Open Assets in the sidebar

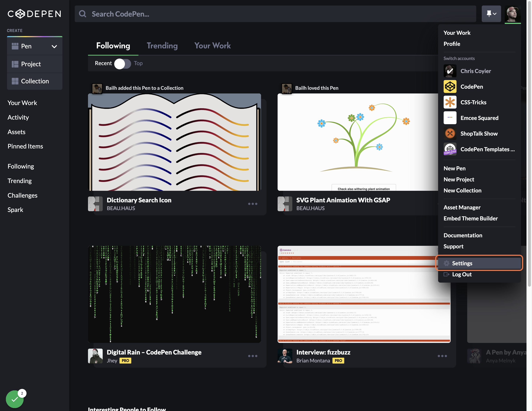pyautogui.click(x=17, y=132)
